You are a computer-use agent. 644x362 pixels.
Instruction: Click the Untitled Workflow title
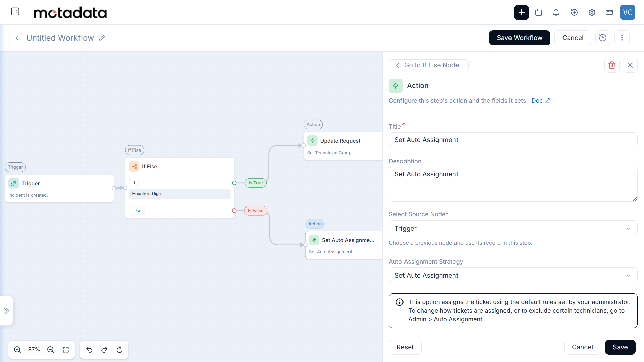tap(60, 38)
